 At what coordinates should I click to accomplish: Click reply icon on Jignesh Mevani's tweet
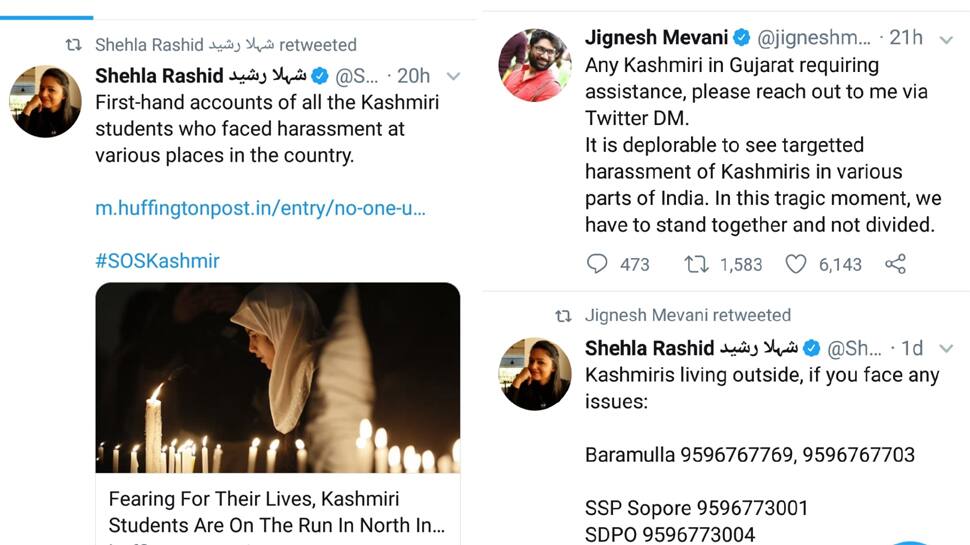(x=597, y=264)
